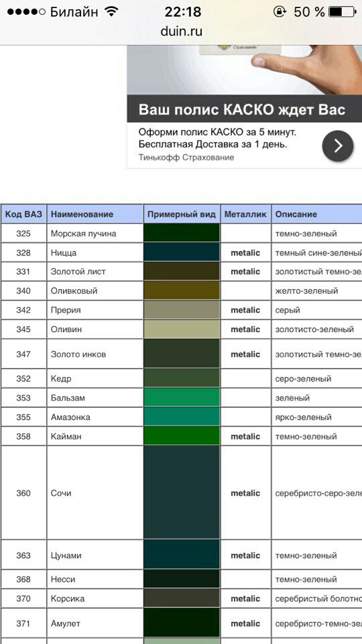
Task: Tap the Wi-Fi status icon
Action: [x=111, y=11]
